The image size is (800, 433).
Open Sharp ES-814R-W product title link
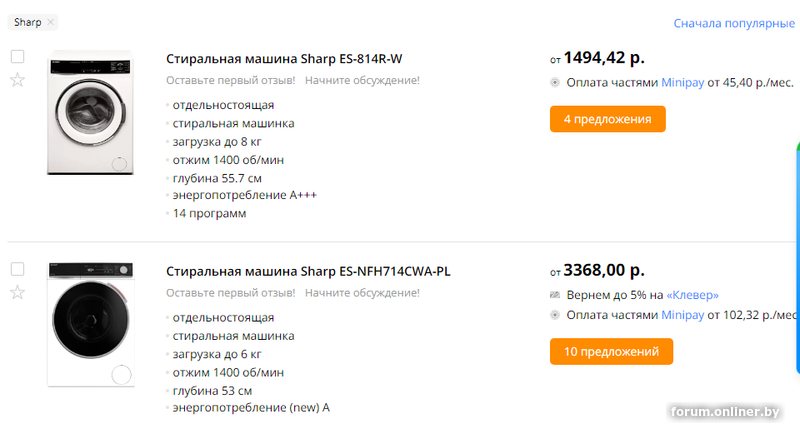pyautogui.click(x=284, y=59)
